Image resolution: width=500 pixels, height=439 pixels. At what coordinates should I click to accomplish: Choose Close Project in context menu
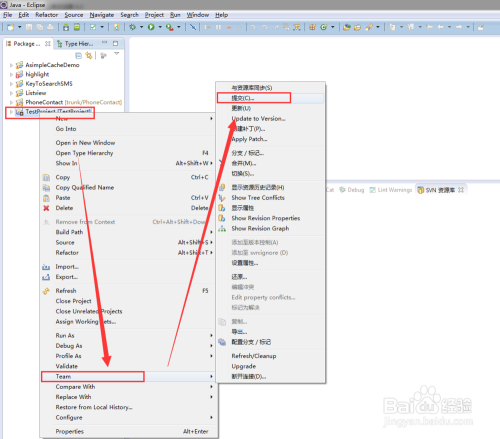point(129,301)
